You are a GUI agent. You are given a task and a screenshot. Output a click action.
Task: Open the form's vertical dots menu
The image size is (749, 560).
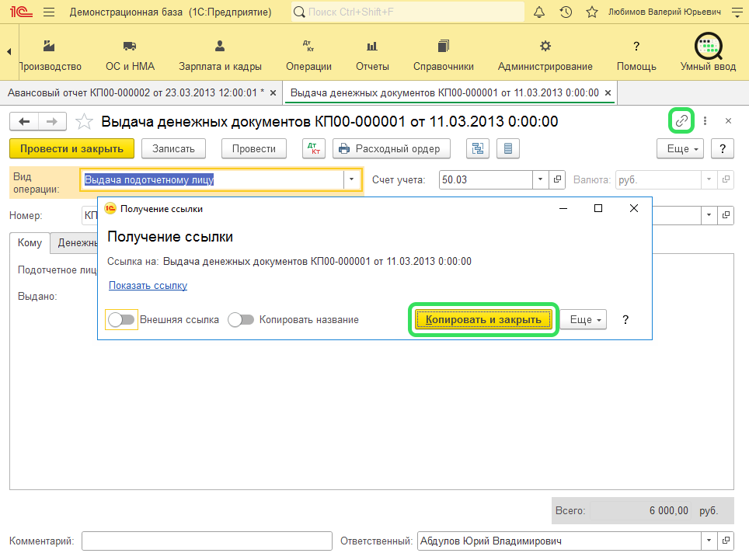point(705,121)
